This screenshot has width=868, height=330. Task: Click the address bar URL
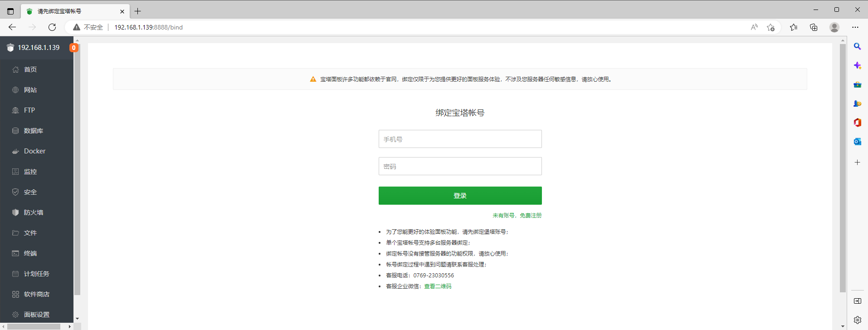pos(148,27)
